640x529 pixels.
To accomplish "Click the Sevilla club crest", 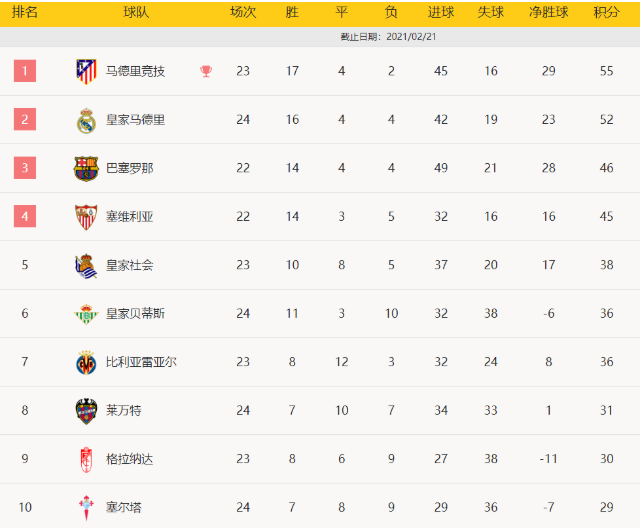I will [x=86, y=217].
